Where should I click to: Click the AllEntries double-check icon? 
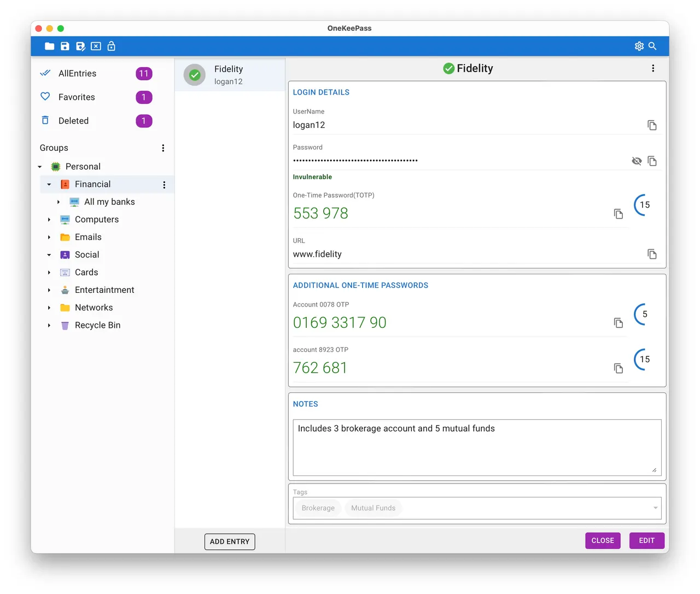(x=45, y=73)
